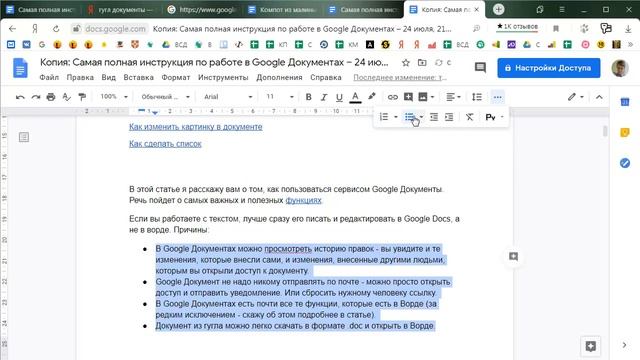Increase paragraph indent
Image resolution: width=640 pixels, height=360 pixels.
tap(449, 117)
